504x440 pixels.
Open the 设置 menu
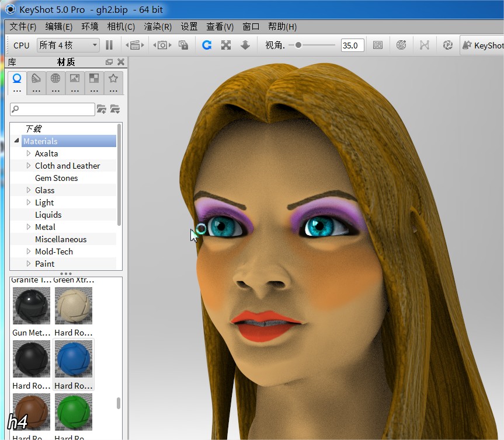pyautogui.click(x=189, y=26)
